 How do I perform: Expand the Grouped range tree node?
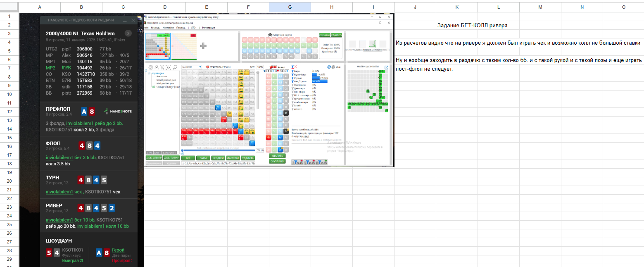pyautogui.click(x=153, y=87)
